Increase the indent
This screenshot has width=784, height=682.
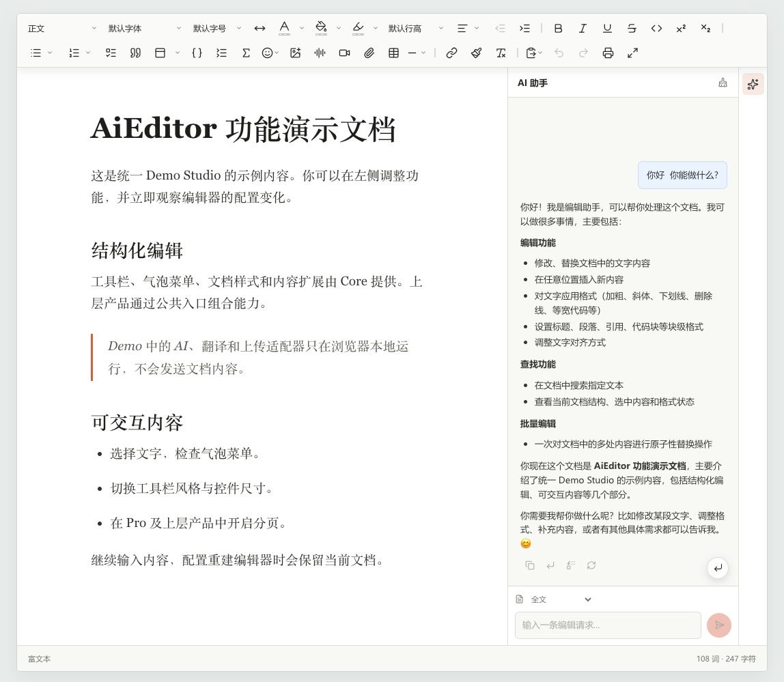[x=524, y=29]
